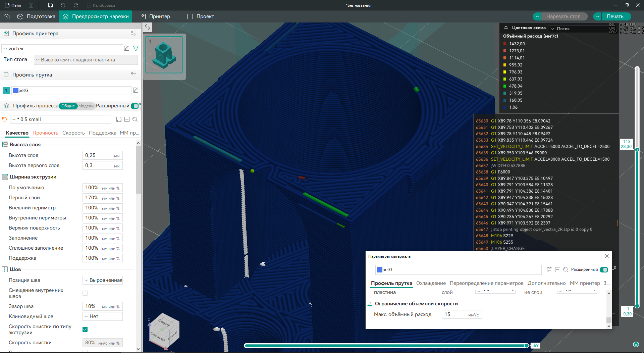Open the Охлаждение tab in material dialog
Image resolution: width=644 pixels, height=353 pixels.
pyautogui.click(x=431, y=283)
